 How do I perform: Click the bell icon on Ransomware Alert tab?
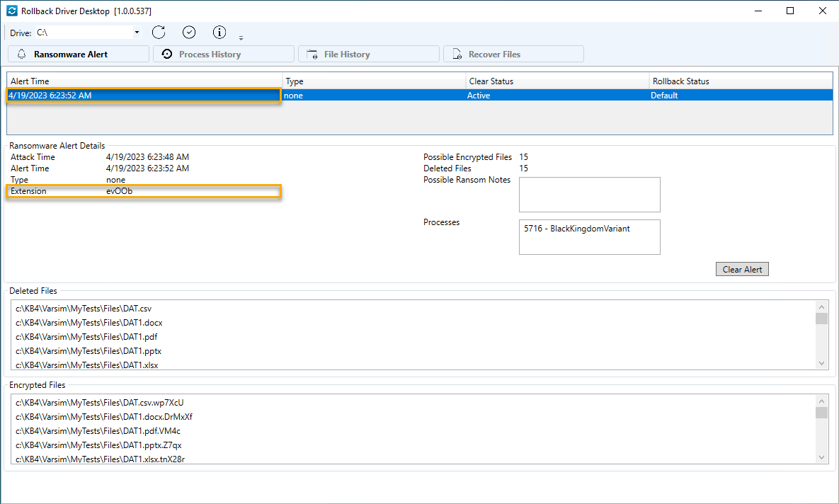[x=23, y=53]
